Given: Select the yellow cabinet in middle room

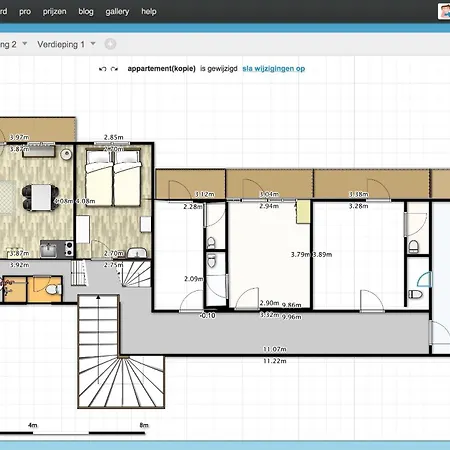Looking at the screenshot, I should pyautogui.click(x=303, y=212).
